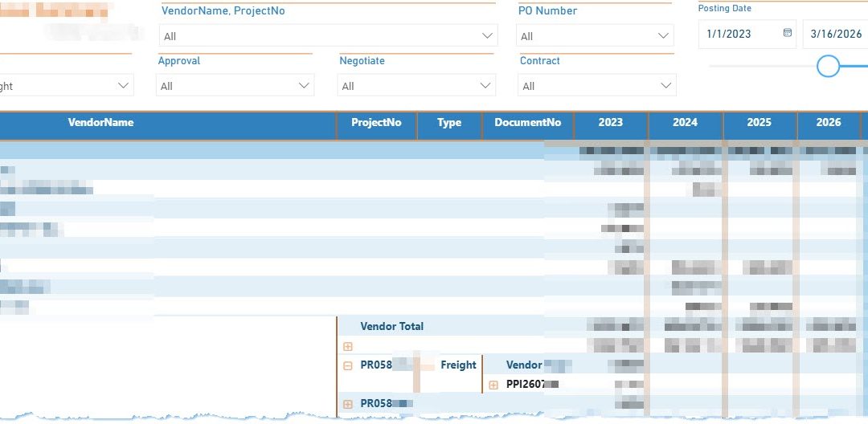
Task: Sort by ProjectNo column header
Action: click(376, 123)
